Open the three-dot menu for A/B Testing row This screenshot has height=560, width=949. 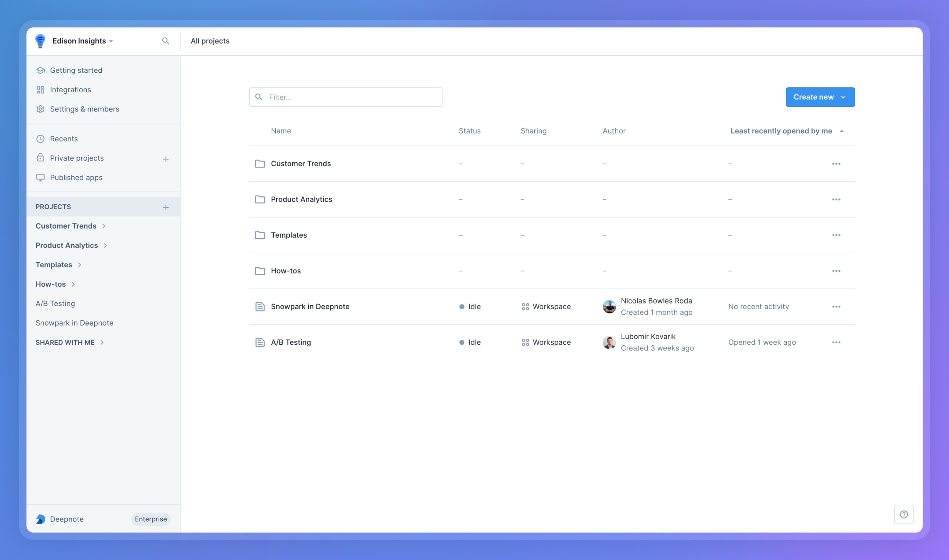836,343
